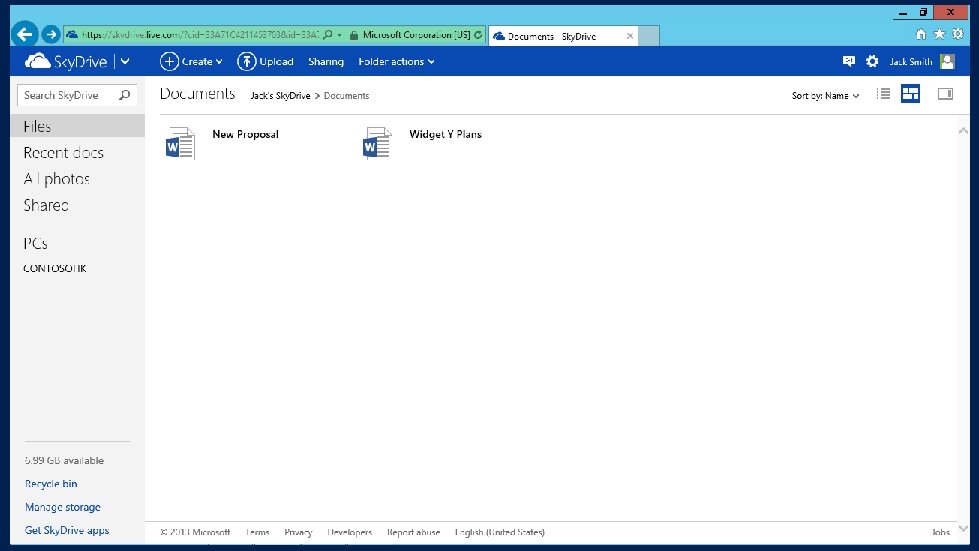This screenshot has width=979, height=551.
Task: Select the Documents - SkyDrive browser tab
Action: pyautogui.click(x=561, y=36)
